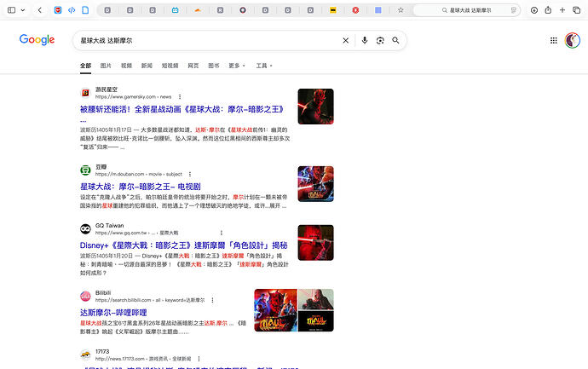Focus the Safari address bar

[x=467, y=10]
